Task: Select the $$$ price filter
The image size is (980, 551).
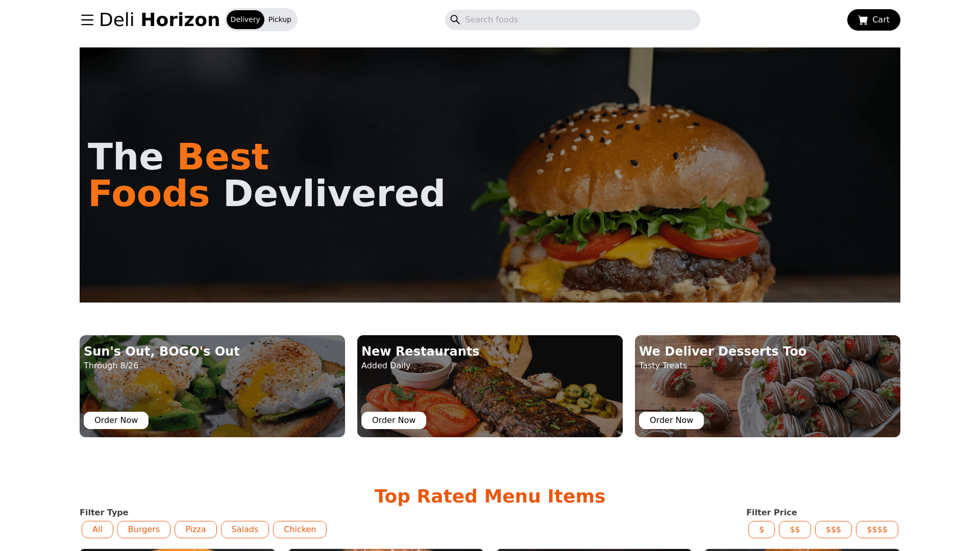Action: click(834, 530)
